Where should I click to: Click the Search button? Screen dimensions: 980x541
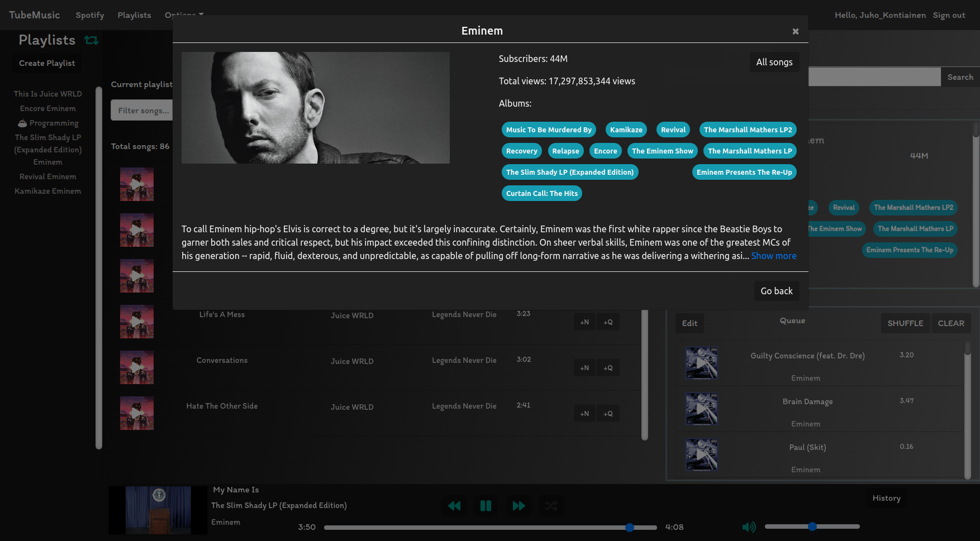pos(960,77)
